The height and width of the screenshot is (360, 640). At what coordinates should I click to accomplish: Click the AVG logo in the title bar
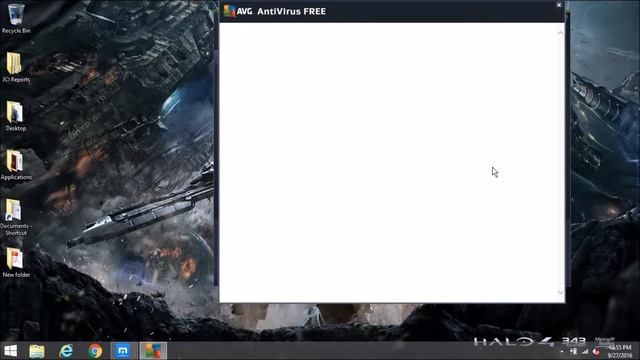(x=229, y=11)
